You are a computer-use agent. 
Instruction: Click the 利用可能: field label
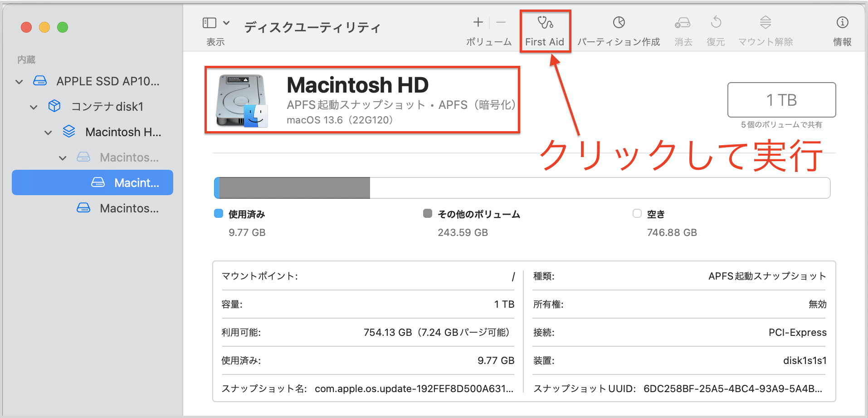[241, 332]
